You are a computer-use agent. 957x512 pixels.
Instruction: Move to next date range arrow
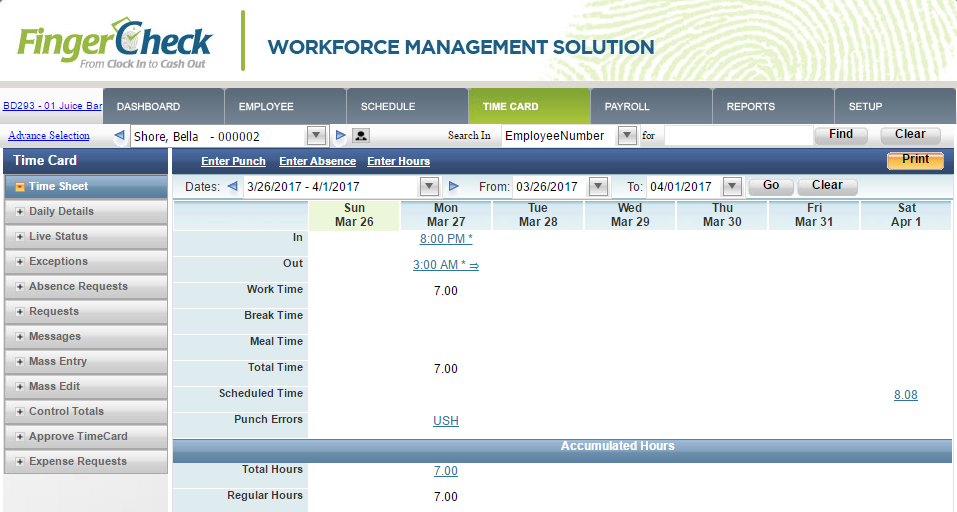pyautogui.click(x=453, y=186)
